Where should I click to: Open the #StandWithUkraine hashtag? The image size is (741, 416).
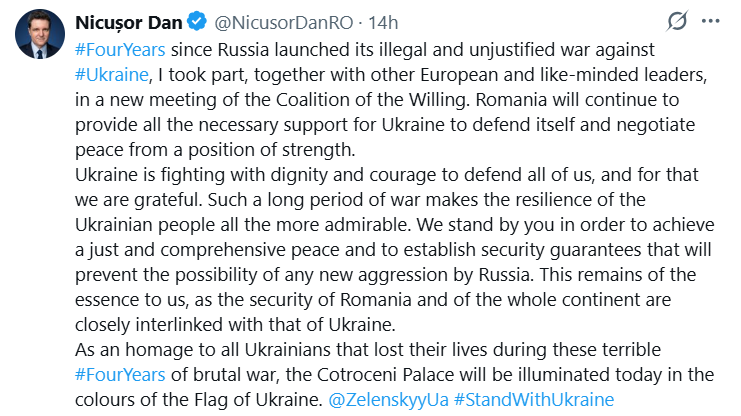[x=534, y=400]
